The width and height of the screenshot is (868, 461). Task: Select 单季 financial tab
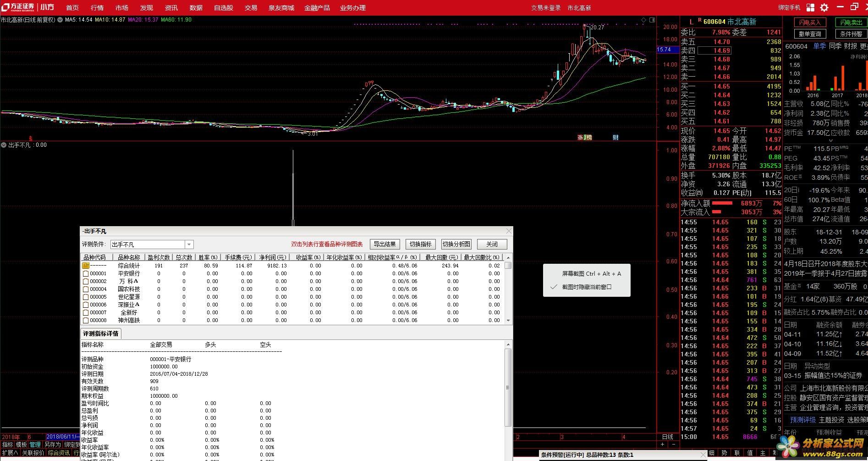click(x=819, y=46)
